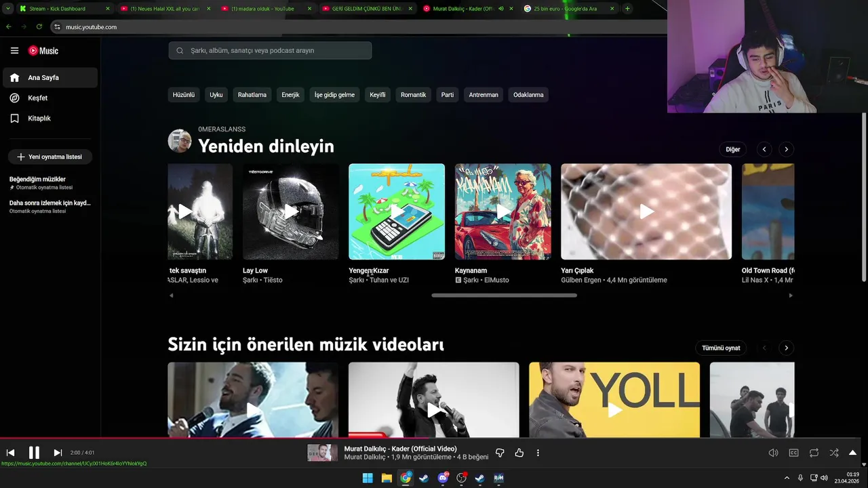
Task: Click the carousel horizontal scrollbar thumb
Action: [x=504, y=296]
